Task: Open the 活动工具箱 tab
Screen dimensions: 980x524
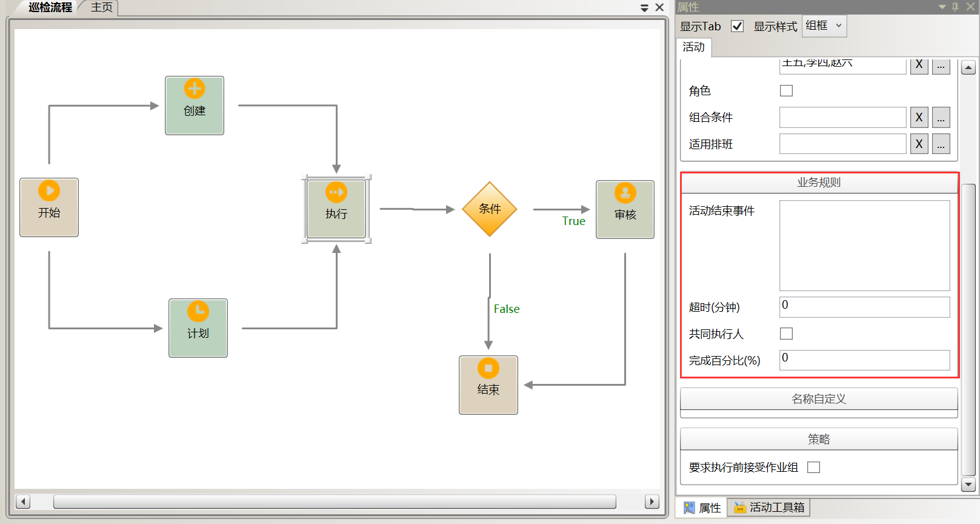Action: pyautogui.click(x=770, y=508)
